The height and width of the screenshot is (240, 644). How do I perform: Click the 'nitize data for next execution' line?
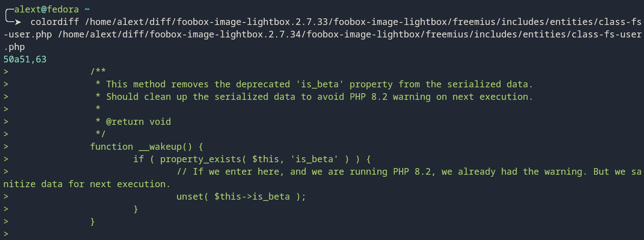click(x=87, y=184)
